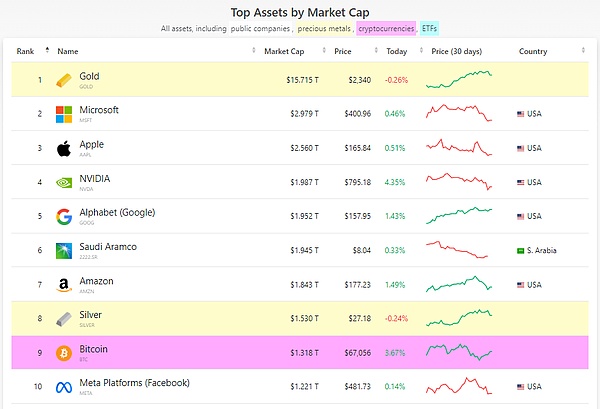Click Bitcoin 30-day price chart
The image size is (600, 409).
click(459, 352)
